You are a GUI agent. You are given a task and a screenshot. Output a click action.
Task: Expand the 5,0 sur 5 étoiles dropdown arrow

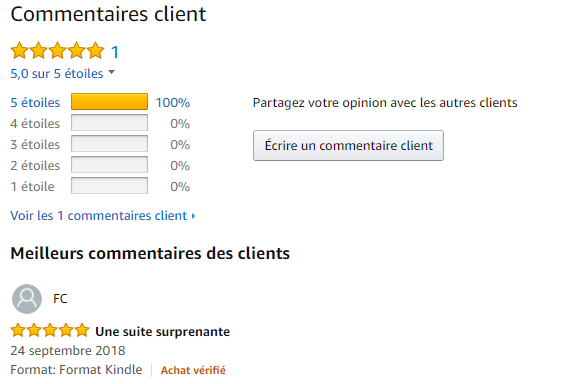point(112,72)
